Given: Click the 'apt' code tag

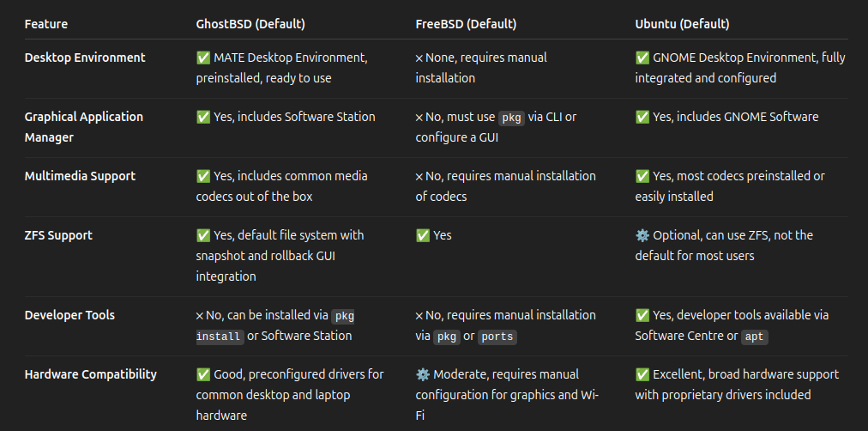Looking at the screenshot, I should [x=755, y=337].
